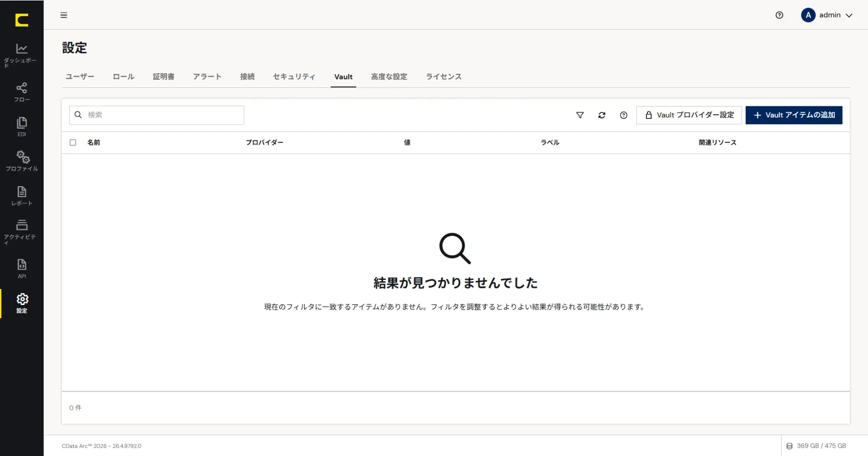Go to the EDI sidebar section
The image size is (868, 456).
coord(22,127)
